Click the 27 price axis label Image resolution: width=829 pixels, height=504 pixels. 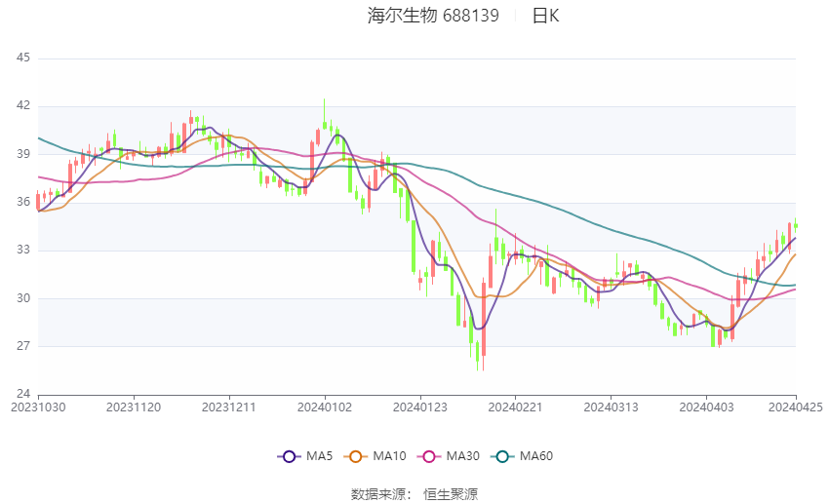pyautogui.click(x=23, y=346)
